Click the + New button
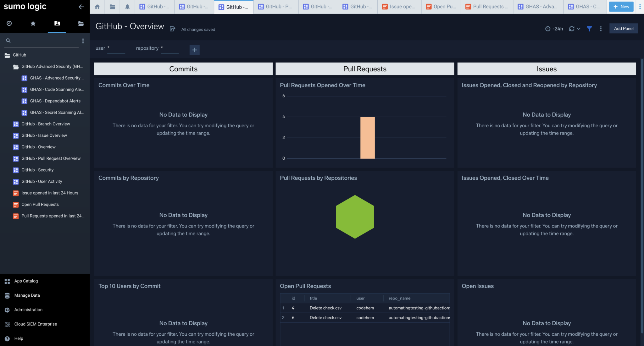This screenshot has width=644, height=346. (621, 6)
